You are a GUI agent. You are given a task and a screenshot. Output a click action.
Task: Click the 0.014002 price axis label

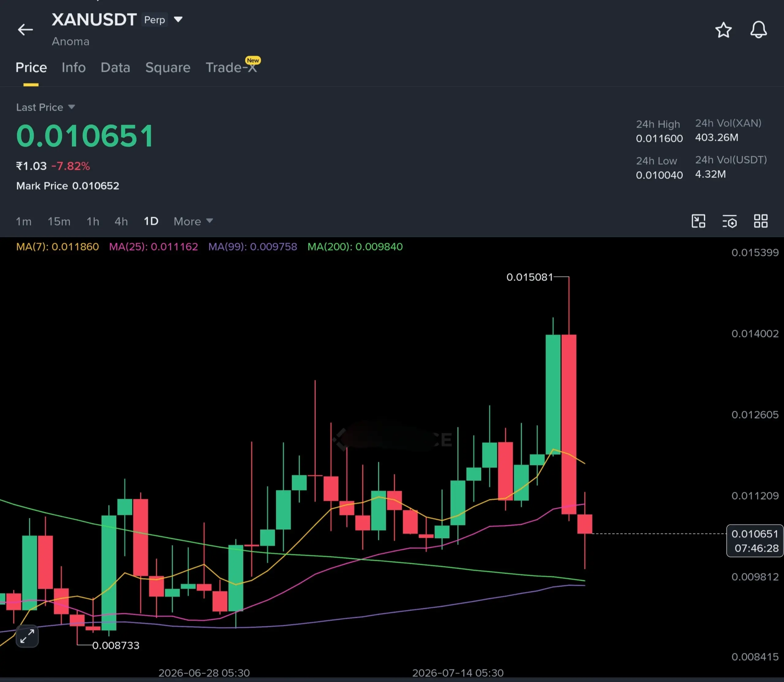[x=755, y=334]
